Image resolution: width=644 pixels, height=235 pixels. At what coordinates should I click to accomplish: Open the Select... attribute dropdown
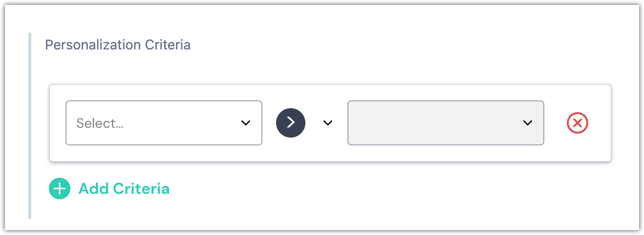point(164,123)
